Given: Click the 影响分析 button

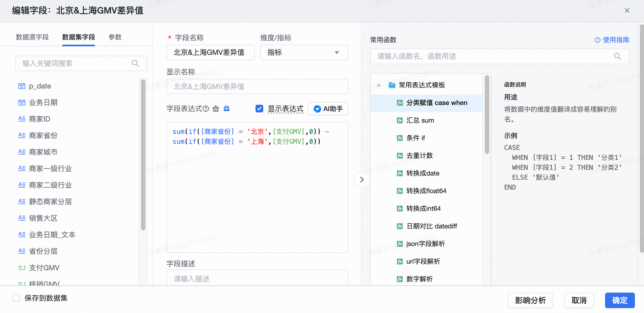Looking at the screenshot, I should point(530,300).
